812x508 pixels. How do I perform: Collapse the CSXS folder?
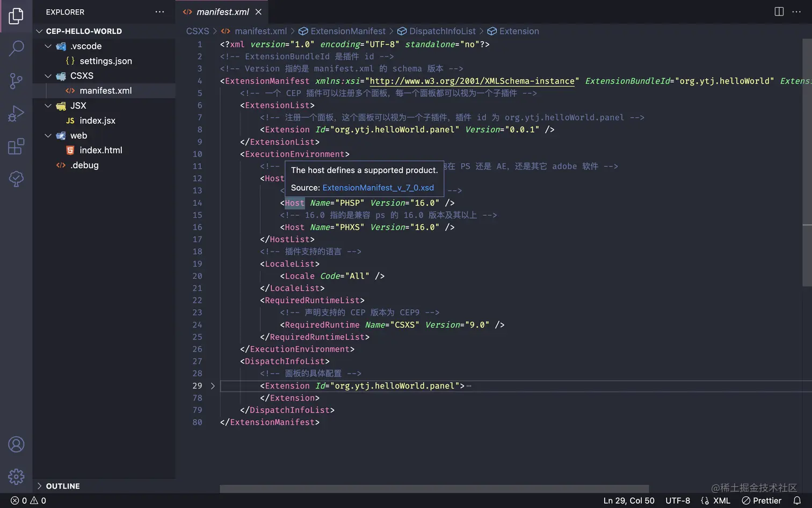48,76
